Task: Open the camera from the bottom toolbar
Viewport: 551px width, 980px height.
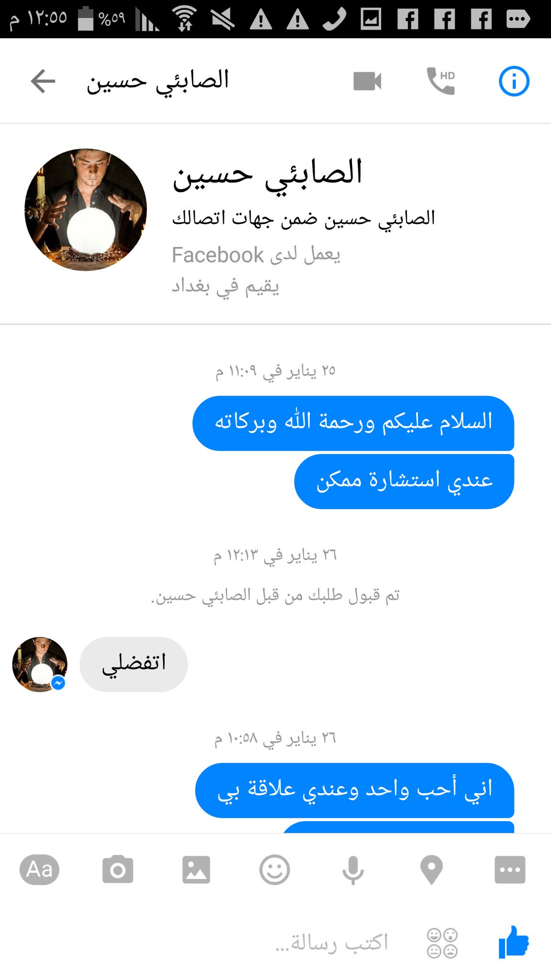Action: click(118, 869)
